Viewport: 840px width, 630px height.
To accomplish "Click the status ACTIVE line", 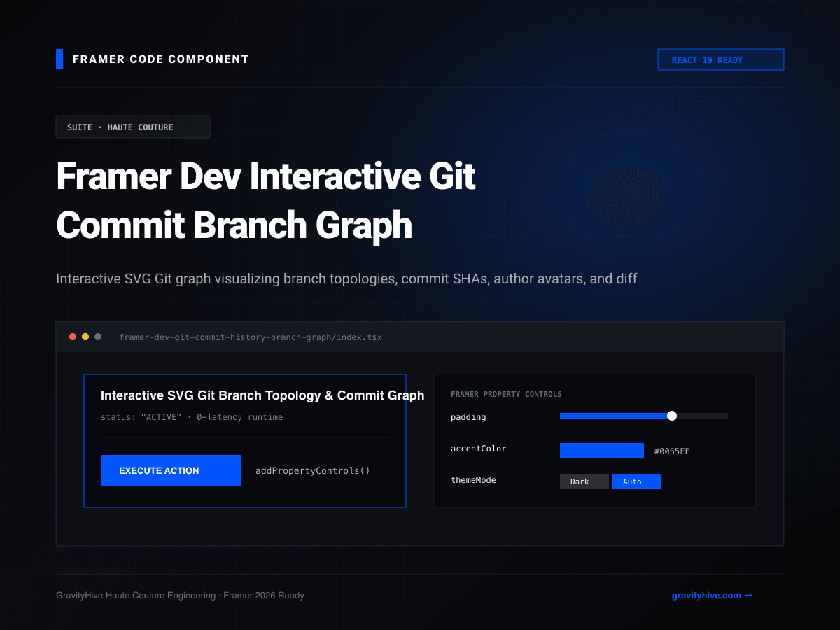I will pos(192,417).
